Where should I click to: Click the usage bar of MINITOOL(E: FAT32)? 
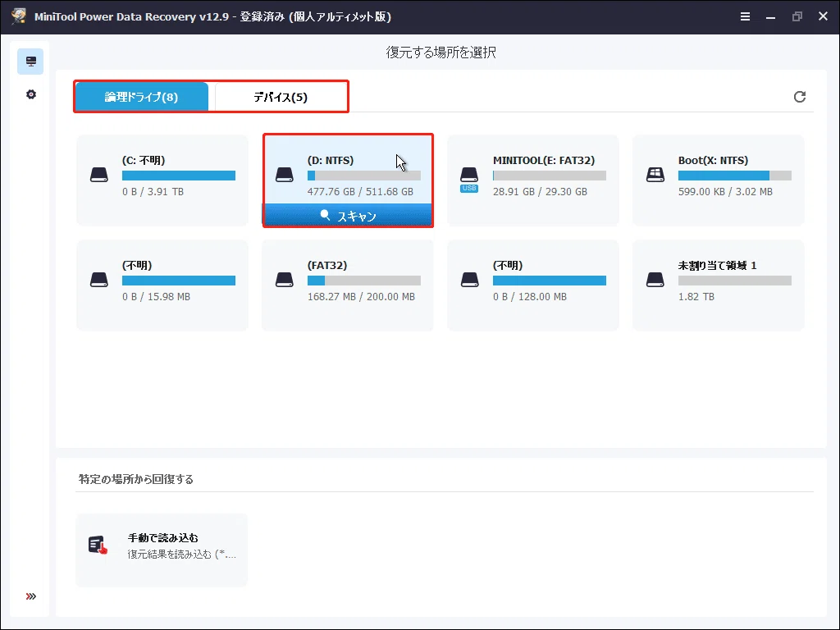549,176
